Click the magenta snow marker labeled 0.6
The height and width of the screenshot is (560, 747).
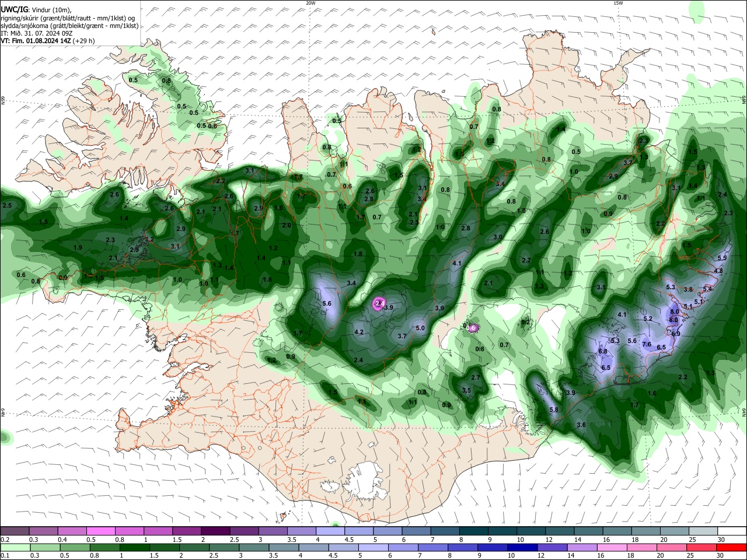[x=472, y=328]
